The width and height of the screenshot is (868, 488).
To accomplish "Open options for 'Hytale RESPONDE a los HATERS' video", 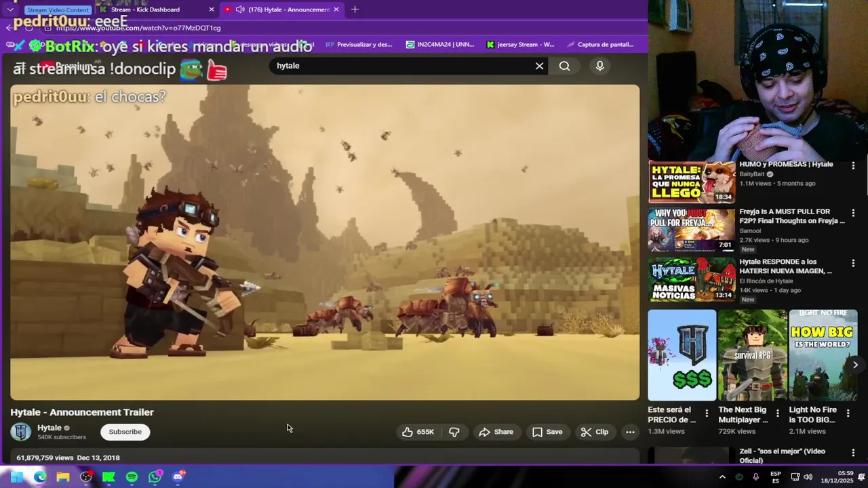I will click(x=853, y=263).
